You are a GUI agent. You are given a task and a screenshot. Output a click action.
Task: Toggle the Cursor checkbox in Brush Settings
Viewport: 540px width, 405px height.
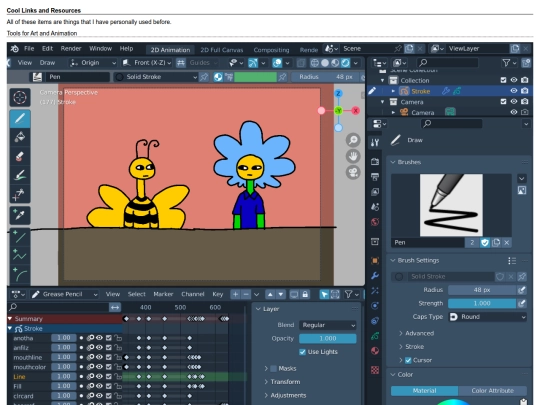pyautogui.click(x=408, y=360)
